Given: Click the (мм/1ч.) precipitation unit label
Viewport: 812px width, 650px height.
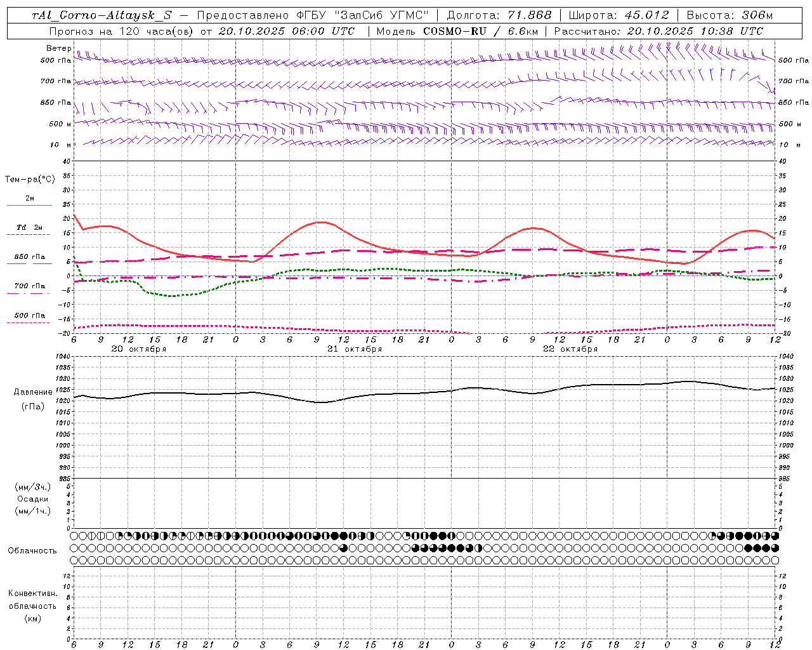Looking at the screenshot, I should pos(33,511).
